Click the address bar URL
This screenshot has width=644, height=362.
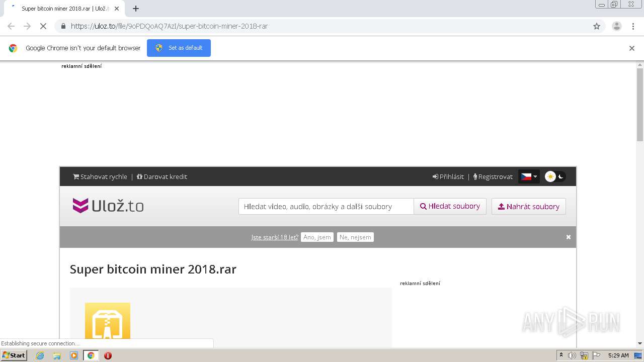coord(169,26)
